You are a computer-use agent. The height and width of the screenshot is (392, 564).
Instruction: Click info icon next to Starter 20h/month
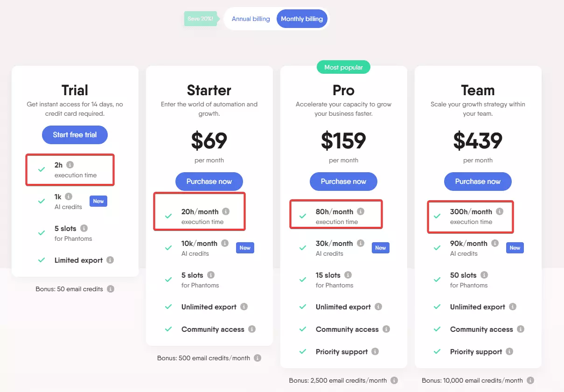coord(226,211)
